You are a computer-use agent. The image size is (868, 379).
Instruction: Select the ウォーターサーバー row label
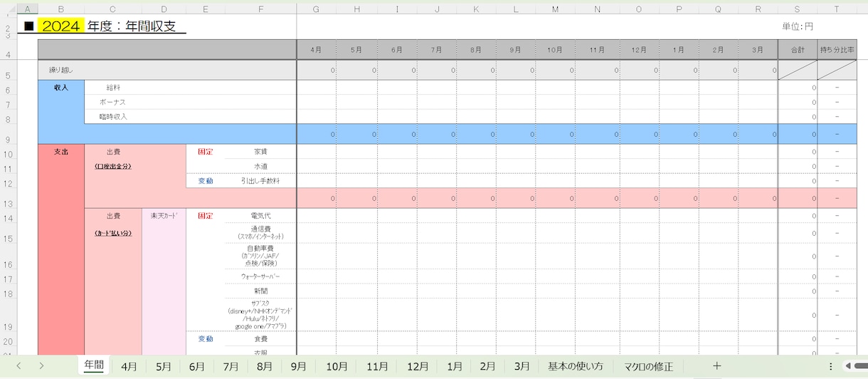[260, 276]
